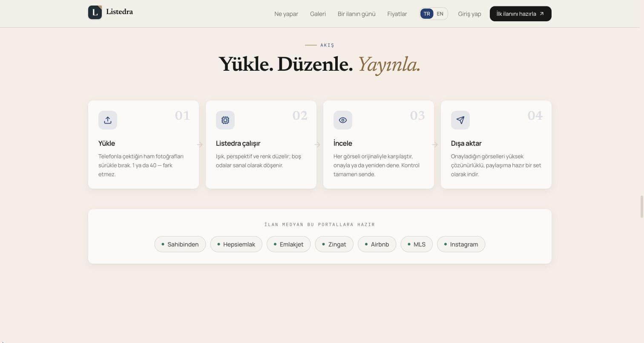Select the MLS portal chip

417,244
